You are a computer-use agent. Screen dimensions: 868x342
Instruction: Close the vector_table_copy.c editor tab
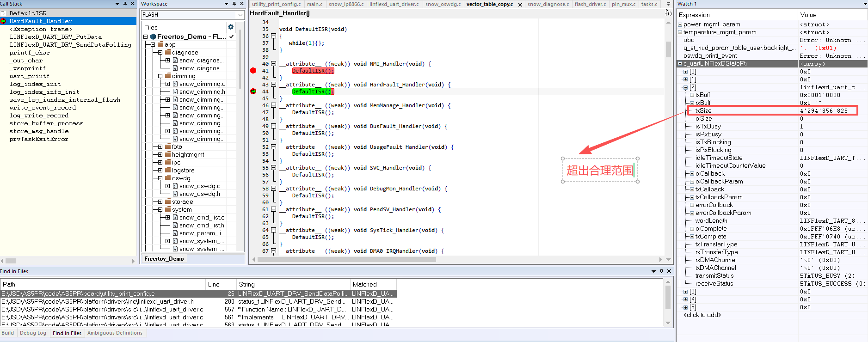(x=520, y=5)
